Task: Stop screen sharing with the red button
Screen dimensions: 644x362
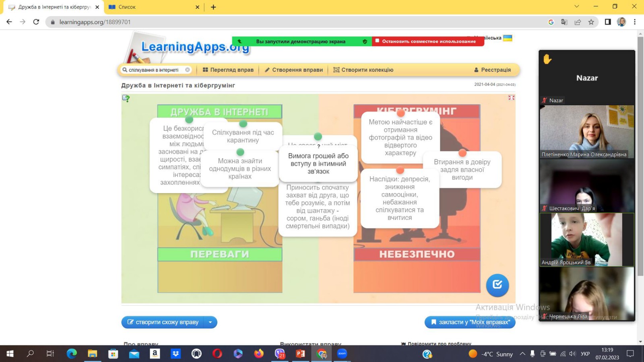Action: tap(427, 41)
